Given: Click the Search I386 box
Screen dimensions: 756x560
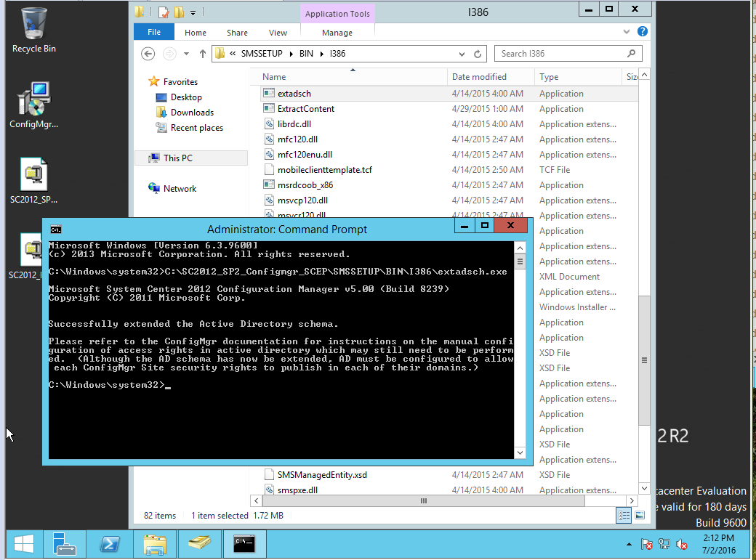Looking at the screenshot, I should coord(568,54).
